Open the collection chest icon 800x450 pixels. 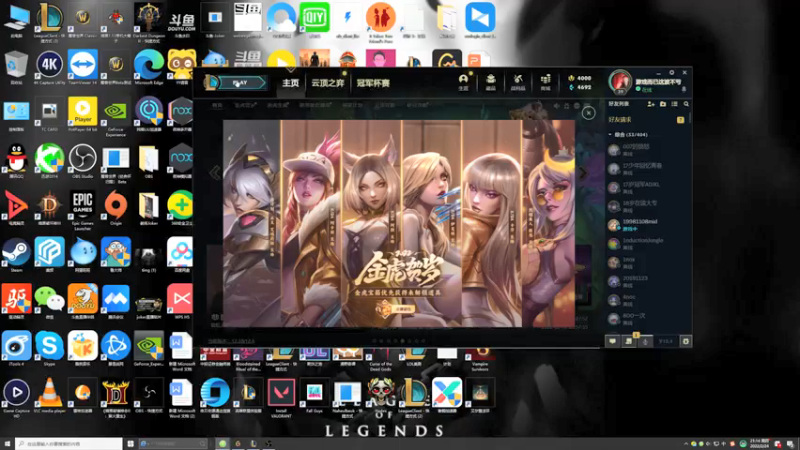point(490,82)
